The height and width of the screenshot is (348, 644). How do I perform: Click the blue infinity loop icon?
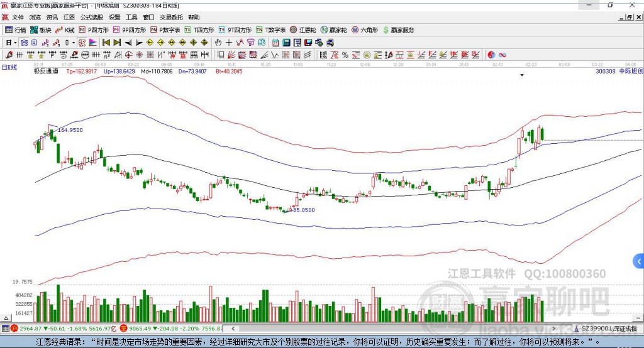[502, 55]
